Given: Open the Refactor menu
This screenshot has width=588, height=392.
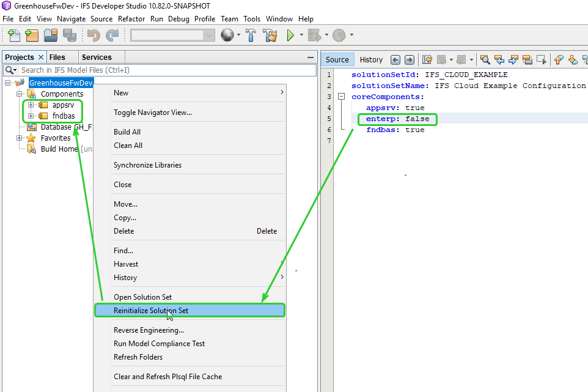Looking at the screenshot, I should (x=131, y=19).
